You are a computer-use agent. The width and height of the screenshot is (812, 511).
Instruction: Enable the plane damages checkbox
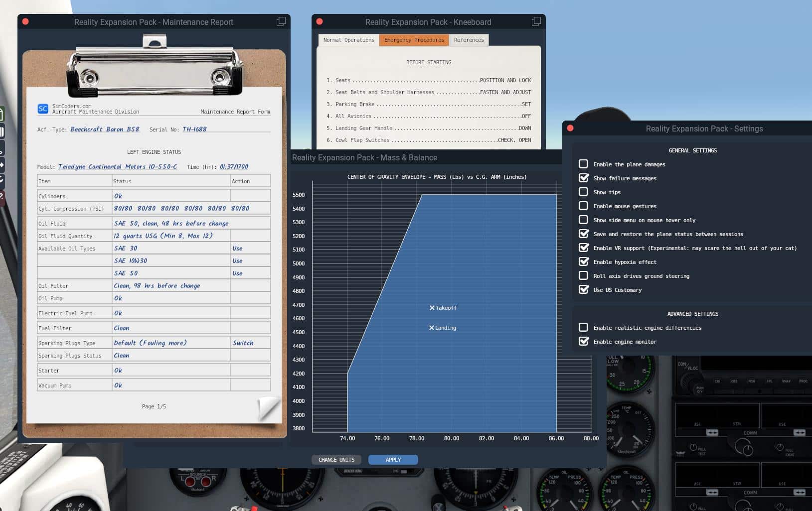tap(583, 164)
